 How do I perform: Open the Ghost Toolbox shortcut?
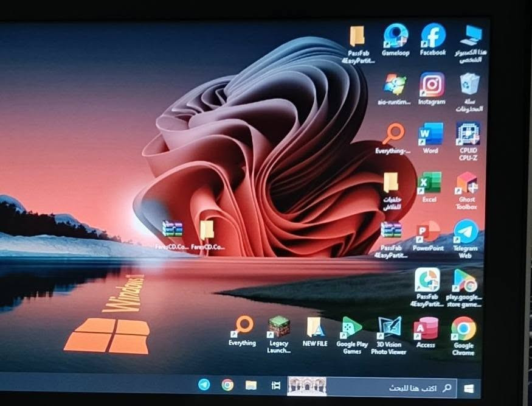[466, 191]
